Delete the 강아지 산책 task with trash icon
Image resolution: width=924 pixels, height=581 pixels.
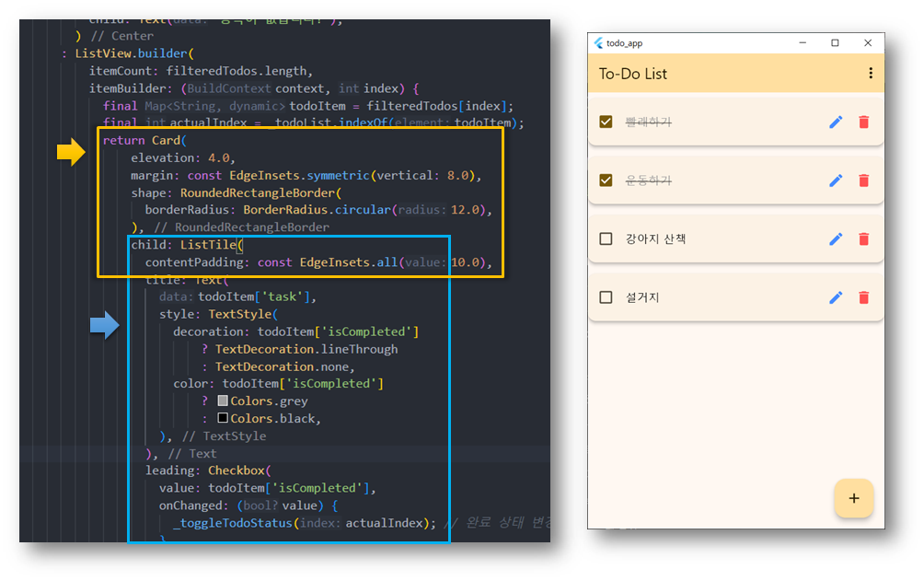[x=864, y=238]
